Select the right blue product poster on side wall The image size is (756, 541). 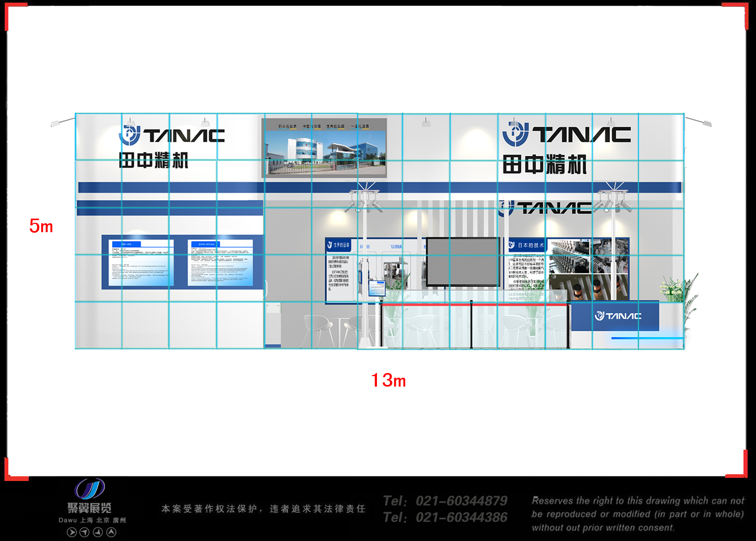(x=220, y=262)
